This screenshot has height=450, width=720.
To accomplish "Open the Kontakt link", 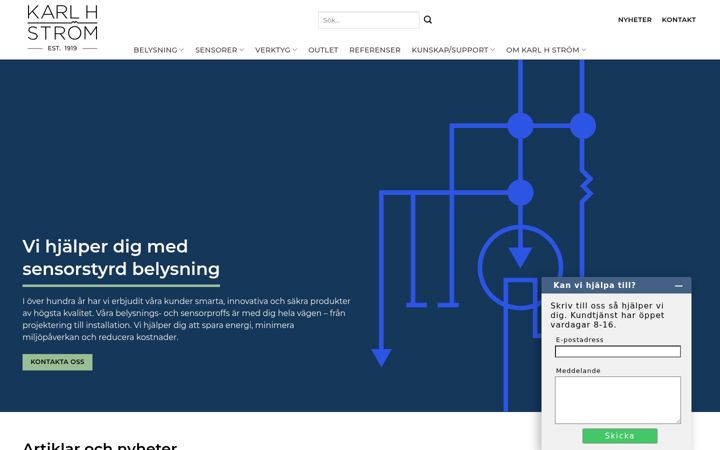I will 679,20.
